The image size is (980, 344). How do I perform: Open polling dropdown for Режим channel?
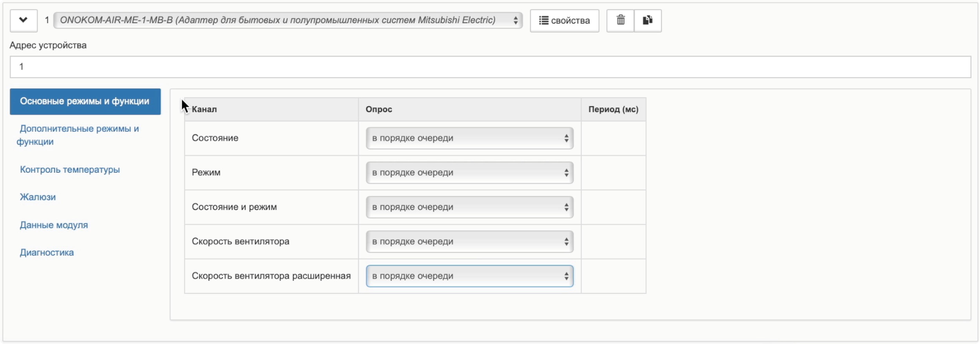pyautogui.click(x=469, y=173)
